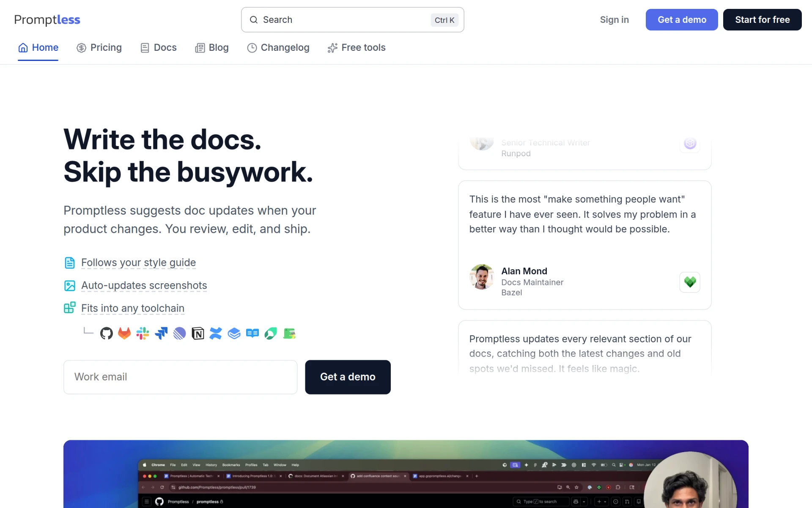Click the GitBook integration icon
The image size is (812, 508).
234,334
